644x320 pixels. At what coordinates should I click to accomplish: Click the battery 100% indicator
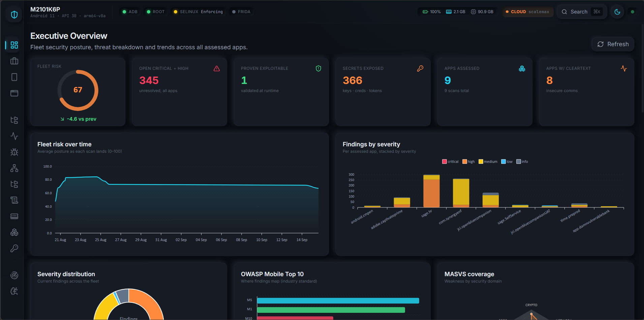[432, 12]
